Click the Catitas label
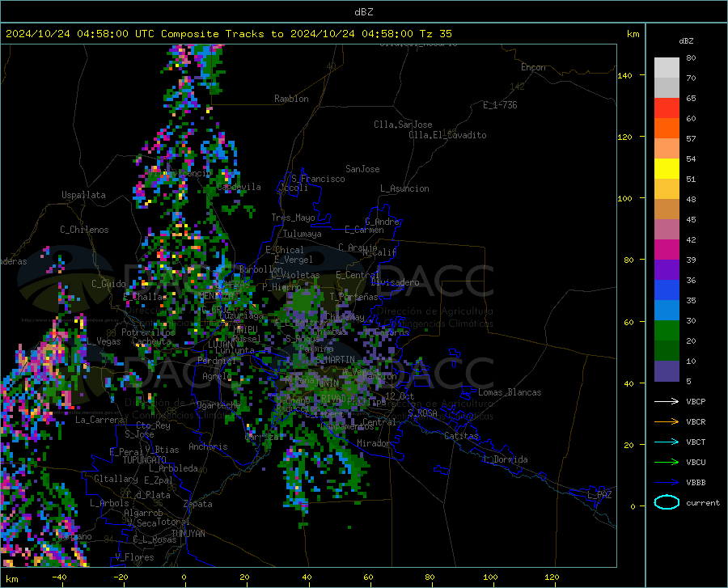The image size is (728, 588). [462, 436]
